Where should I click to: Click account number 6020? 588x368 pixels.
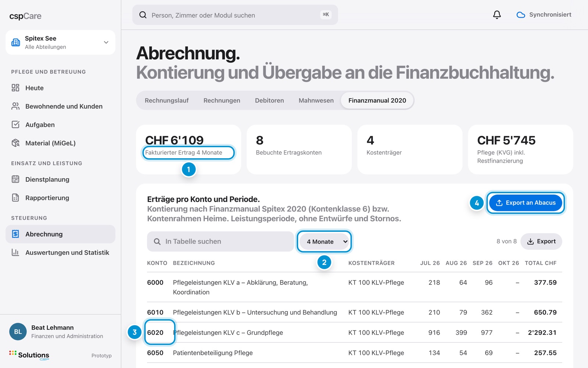[x=155, y=333]
